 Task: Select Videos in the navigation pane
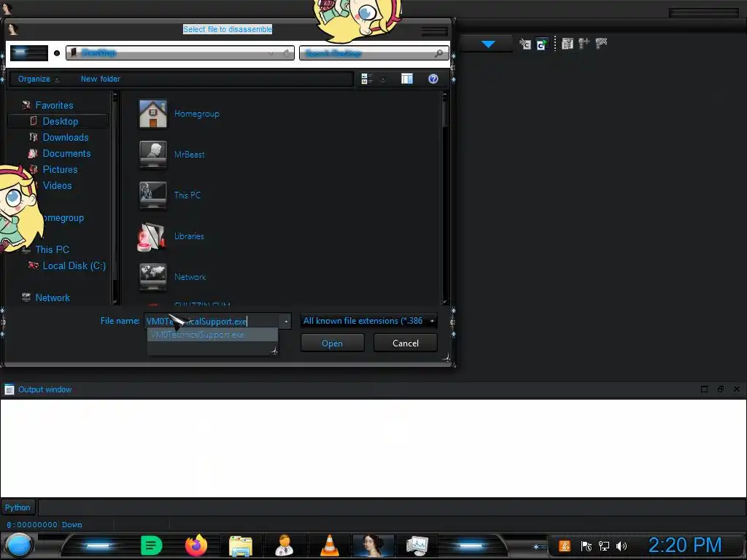pyautogui.click(x=57, y=186)
